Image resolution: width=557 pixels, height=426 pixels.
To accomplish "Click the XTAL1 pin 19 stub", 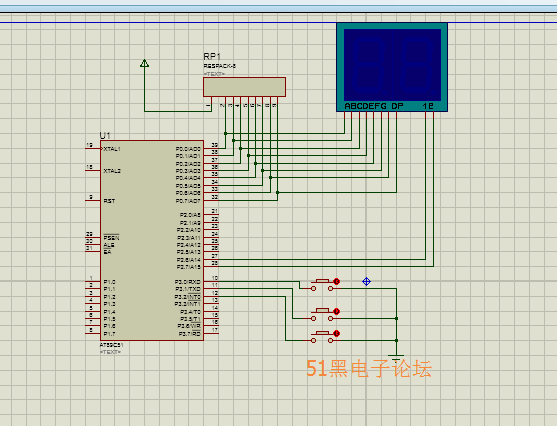I will [93, 148].
